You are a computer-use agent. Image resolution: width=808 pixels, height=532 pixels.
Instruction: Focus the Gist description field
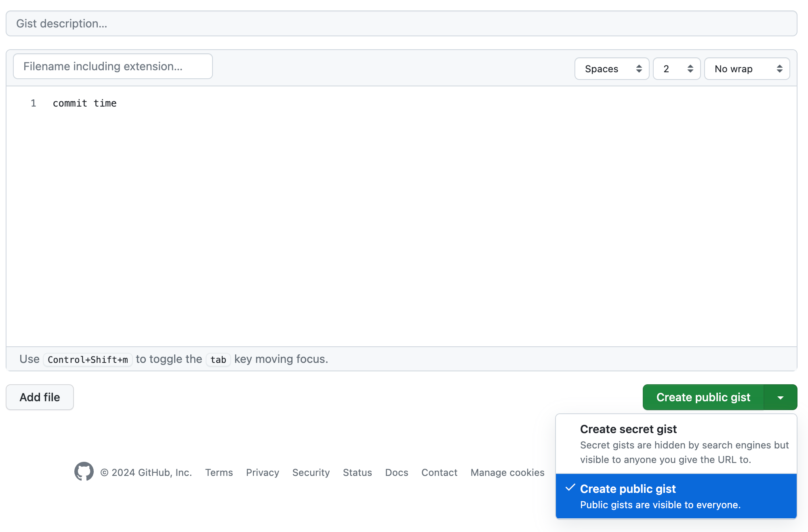click(401, 23)
